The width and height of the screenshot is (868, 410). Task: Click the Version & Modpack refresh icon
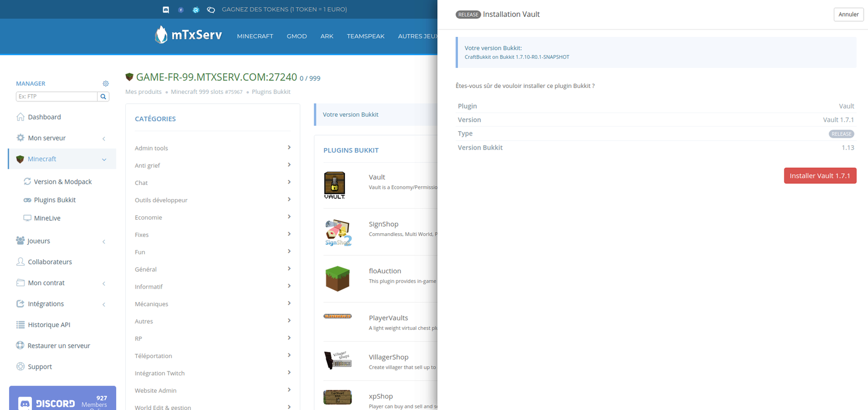pos(27,182)
